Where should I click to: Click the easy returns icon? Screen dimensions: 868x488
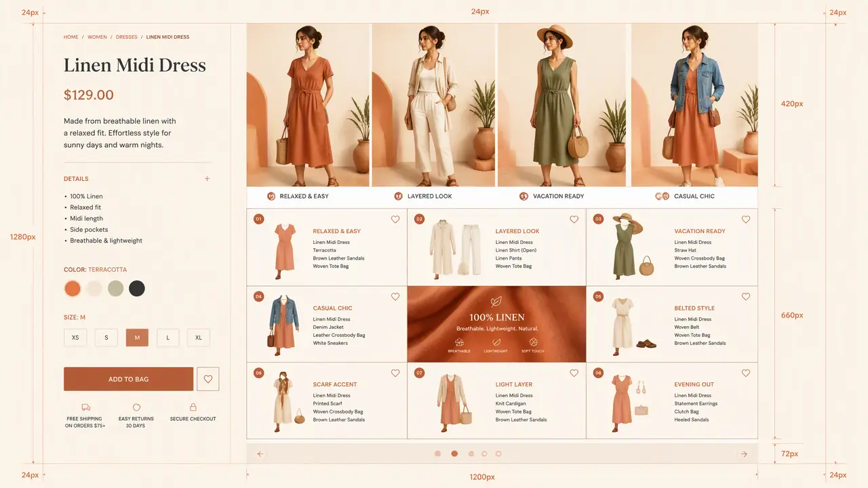pos(136,407)
